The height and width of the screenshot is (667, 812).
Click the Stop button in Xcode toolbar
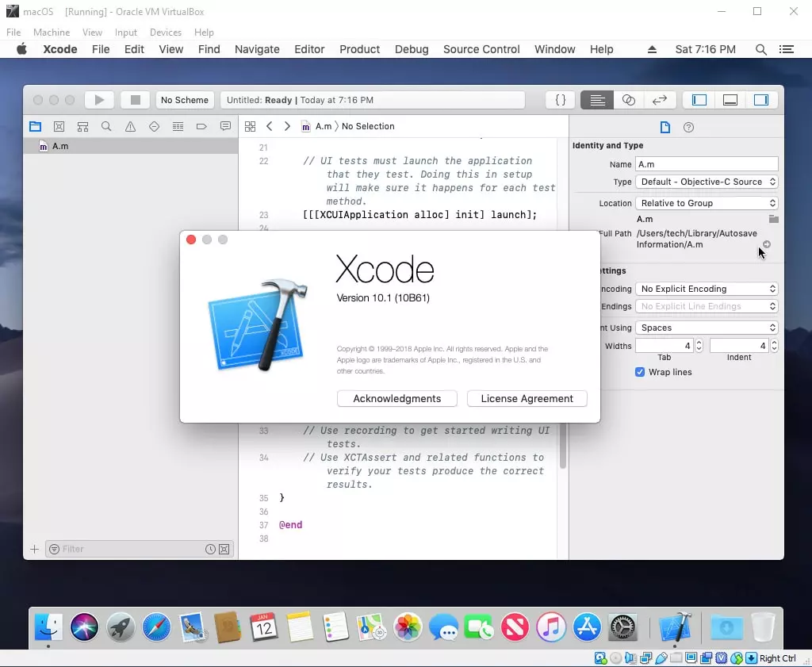135,100
